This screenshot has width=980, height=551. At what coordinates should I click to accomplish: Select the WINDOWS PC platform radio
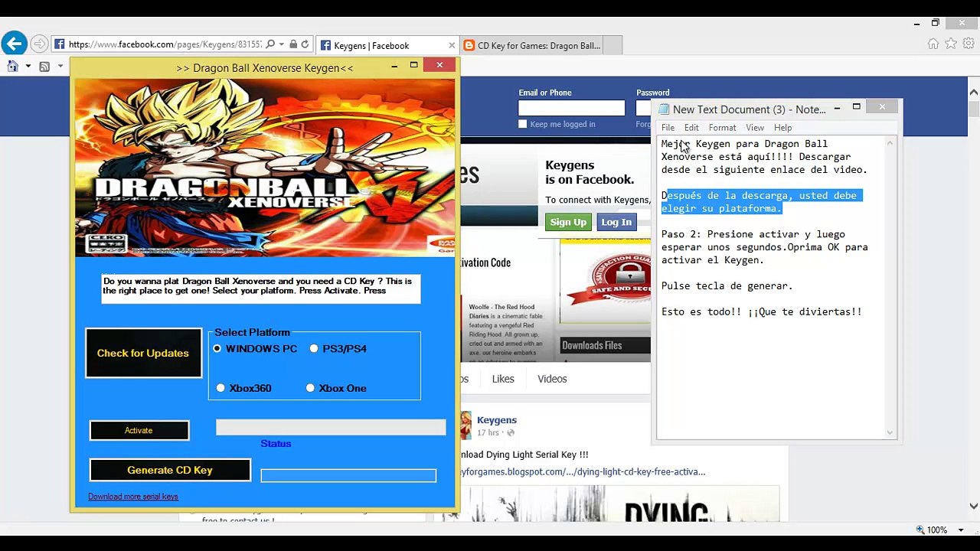pos(217,348)
